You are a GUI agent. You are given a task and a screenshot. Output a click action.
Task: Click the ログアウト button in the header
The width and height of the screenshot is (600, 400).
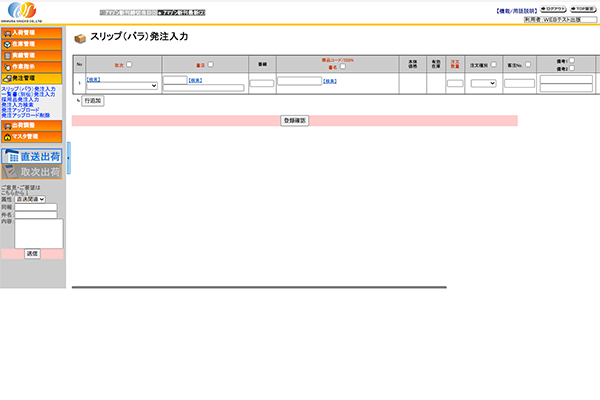551,8
